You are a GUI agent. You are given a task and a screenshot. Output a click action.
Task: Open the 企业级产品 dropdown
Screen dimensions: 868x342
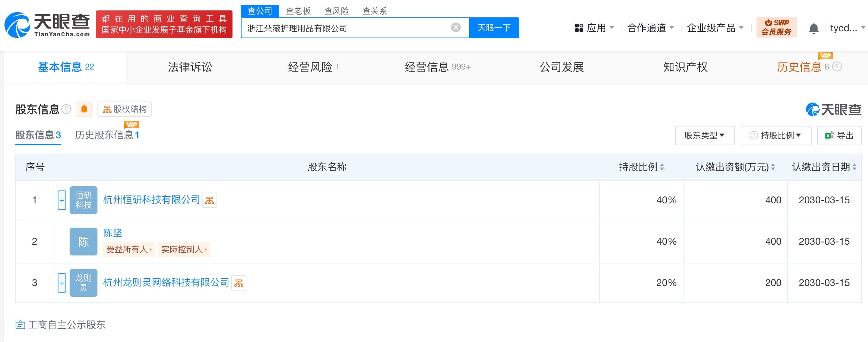point(716,28)
